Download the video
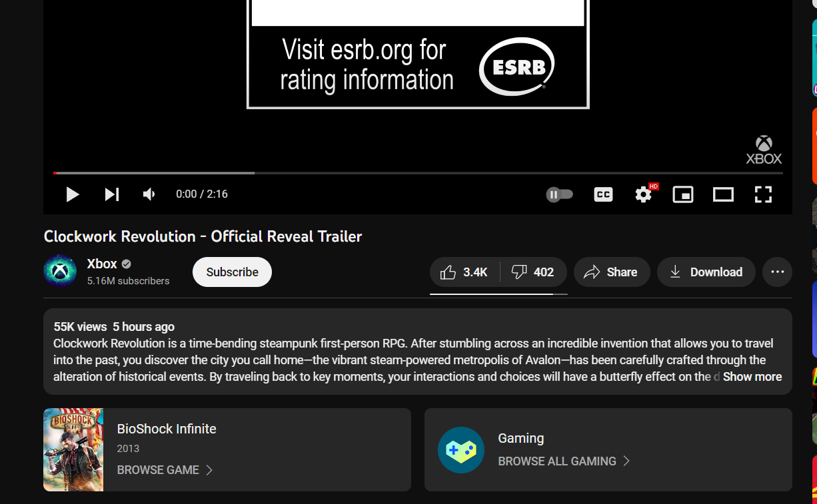The image size is (817, 504). 706,272
